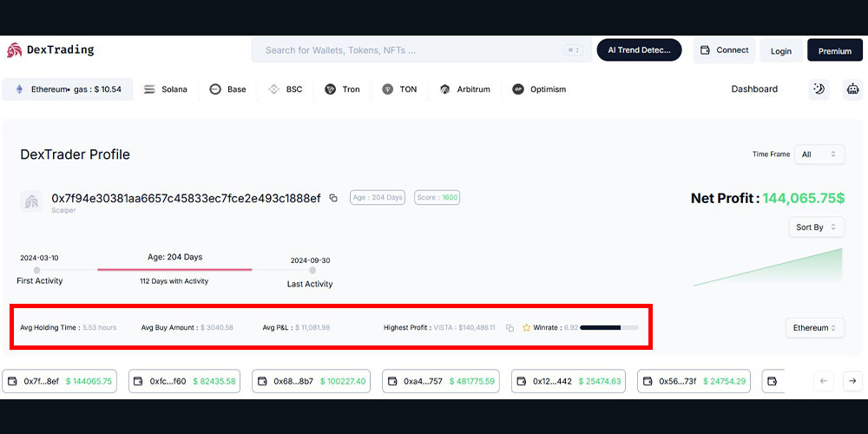Click the Net Profit value 144,065.75$

(803, 198)
